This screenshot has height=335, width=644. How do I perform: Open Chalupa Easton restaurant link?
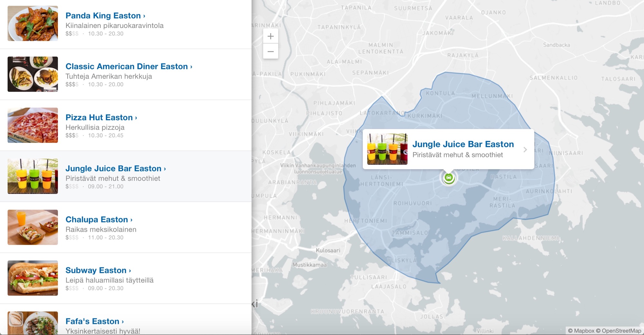[x=99, y=219]
